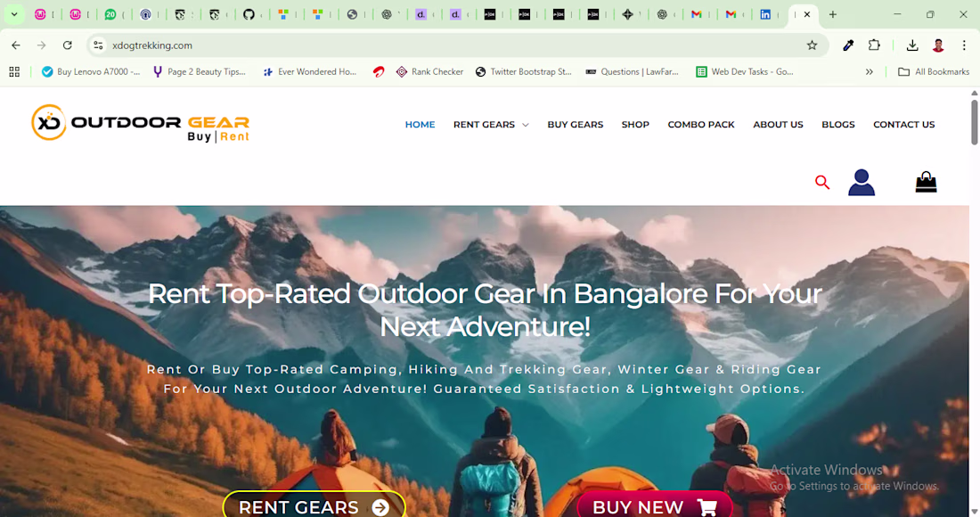Click the Buy New button
The height and width of the screenshot is (517, 980).
click(655, 505)
